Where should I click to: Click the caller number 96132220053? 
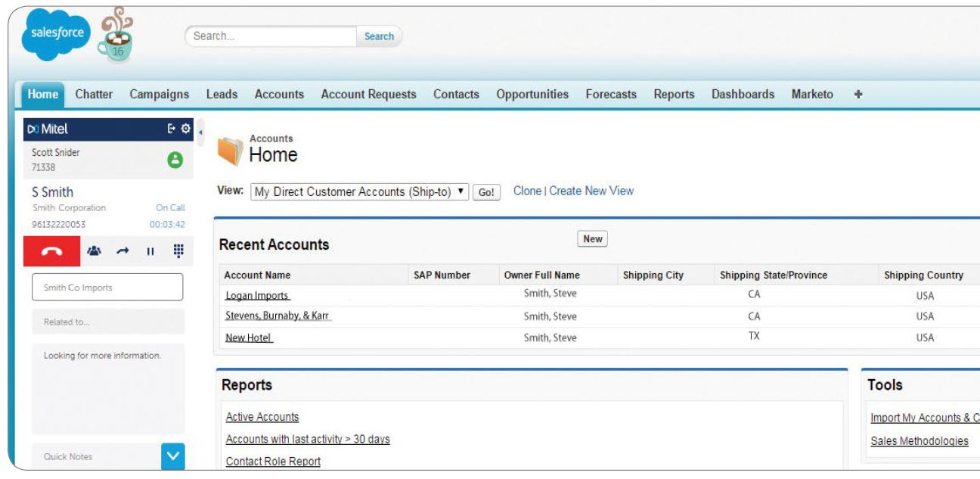pos(59,223)
